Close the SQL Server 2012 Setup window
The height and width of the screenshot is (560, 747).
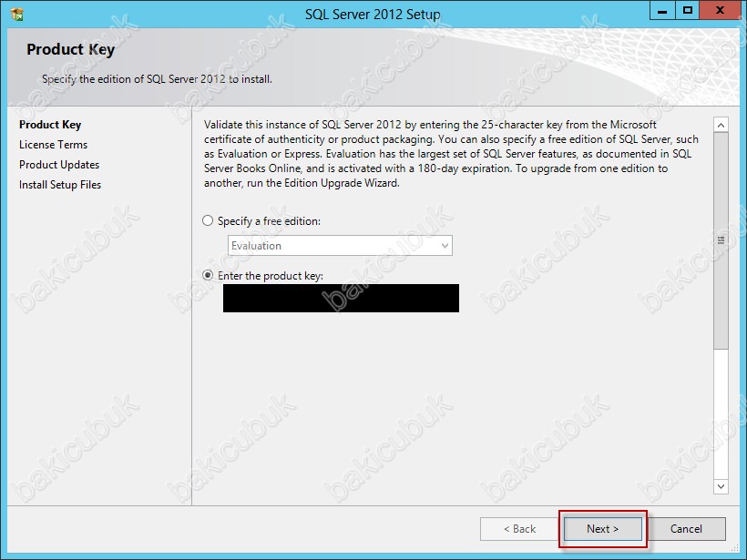coord(720,11)
